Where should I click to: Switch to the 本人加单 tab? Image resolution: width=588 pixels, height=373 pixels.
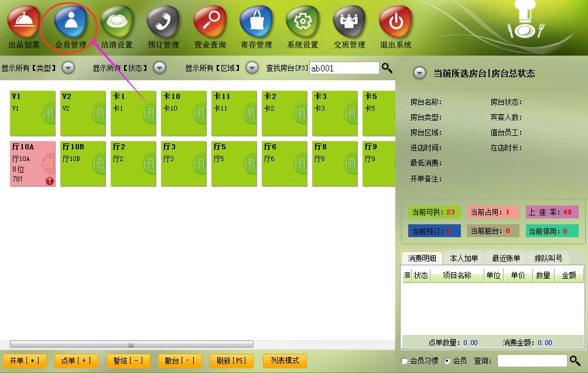[464, 258]
